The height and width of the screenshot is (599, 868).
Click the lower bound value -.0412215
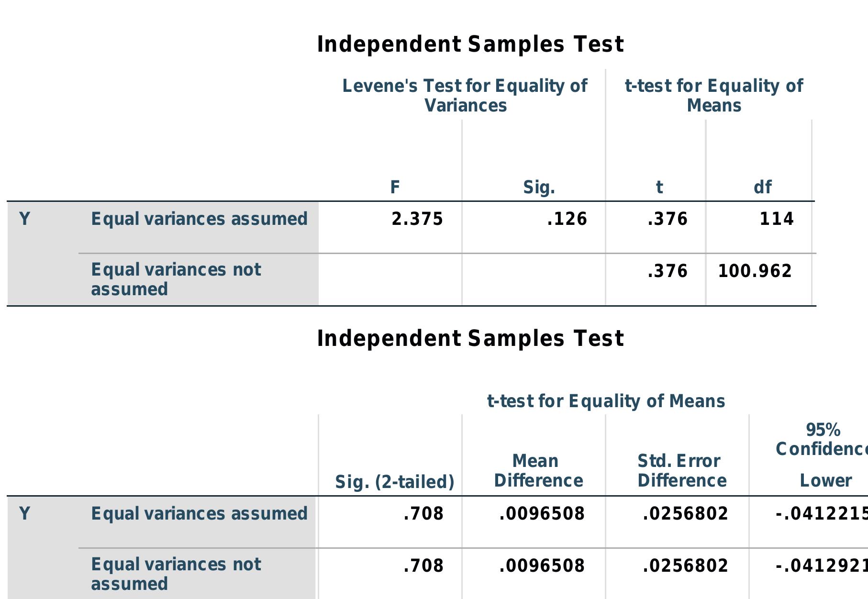click(821, 514)
